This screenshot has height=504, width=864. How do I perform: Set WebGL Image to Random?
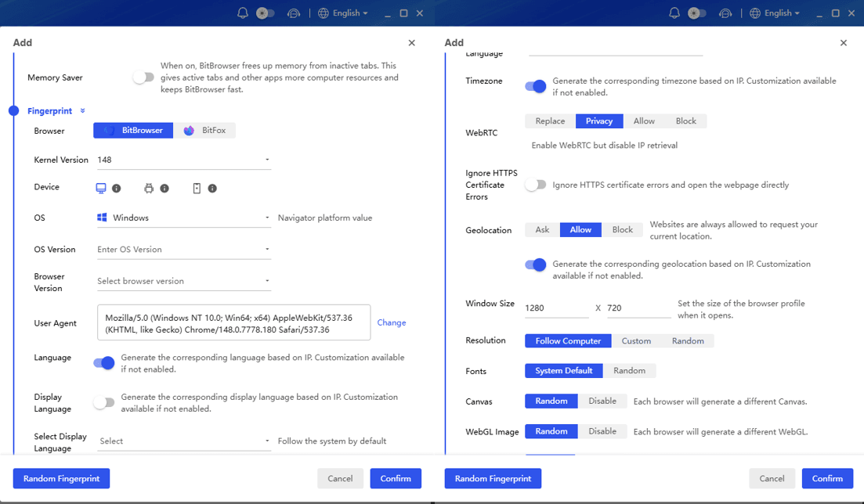click(x=551, y=431)
